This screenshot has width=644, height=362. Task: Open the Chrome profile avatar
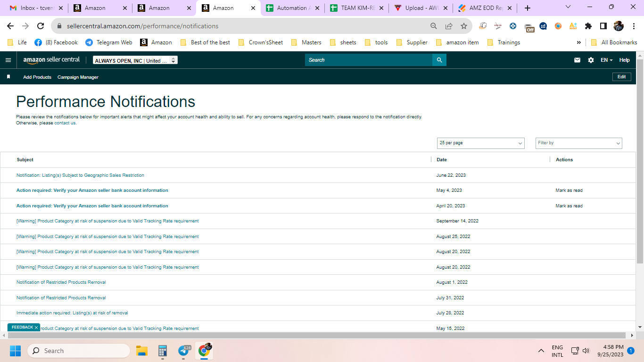click(x=619, y=26)
